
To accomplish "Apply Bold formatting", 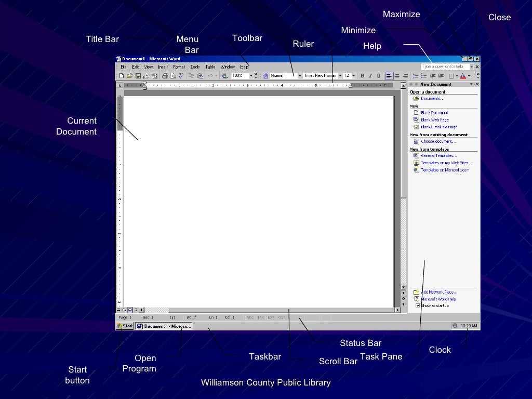I will pyautogui.click(x=362, y=76).
